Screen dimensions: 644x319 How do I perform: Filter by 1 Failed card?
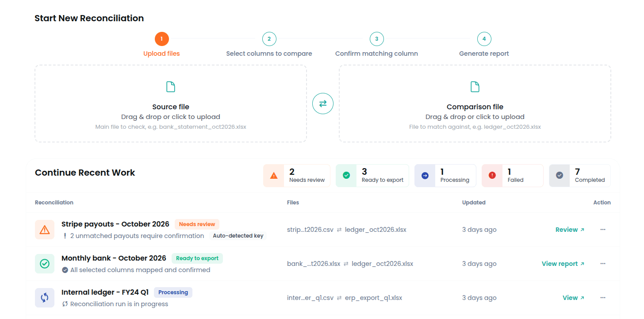pos(513,176)
